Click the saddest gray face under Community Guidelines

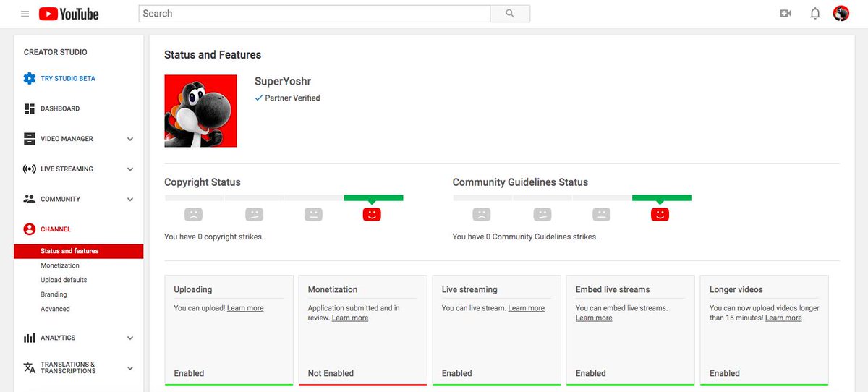481,214
